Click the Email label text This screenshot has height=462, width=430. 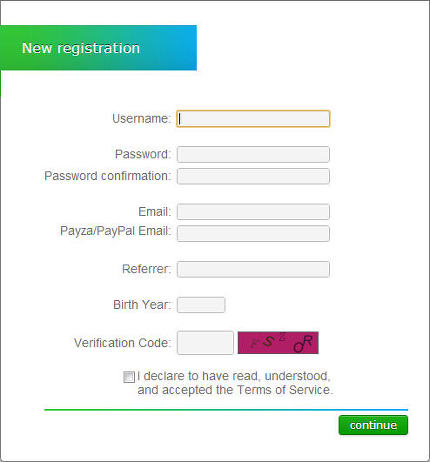[154, 212]
